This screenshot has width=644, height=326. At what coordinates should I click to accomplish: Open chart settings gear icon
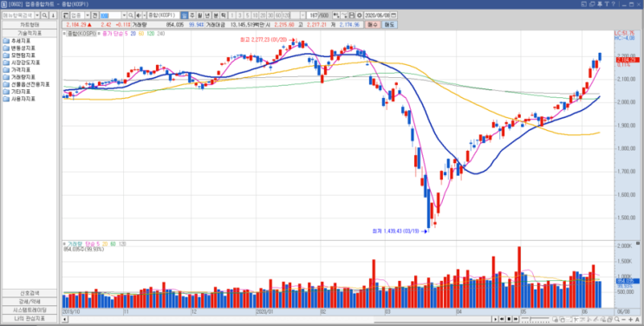click(x=360, y=16)
